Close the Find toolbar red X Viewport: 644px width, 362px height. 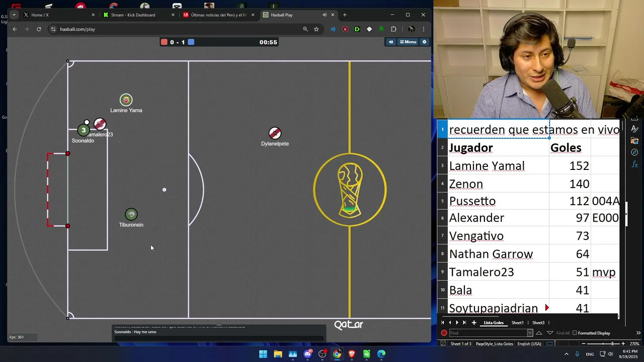pos(444,333)
